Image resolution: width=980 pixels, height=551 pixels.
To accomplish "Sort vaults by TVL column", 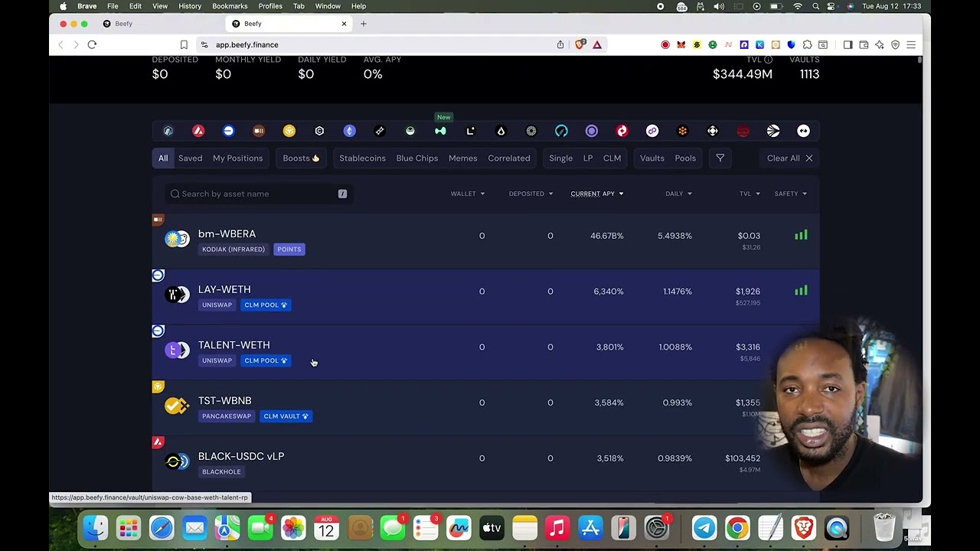I will pyautogui.click(x=750, y=194).
